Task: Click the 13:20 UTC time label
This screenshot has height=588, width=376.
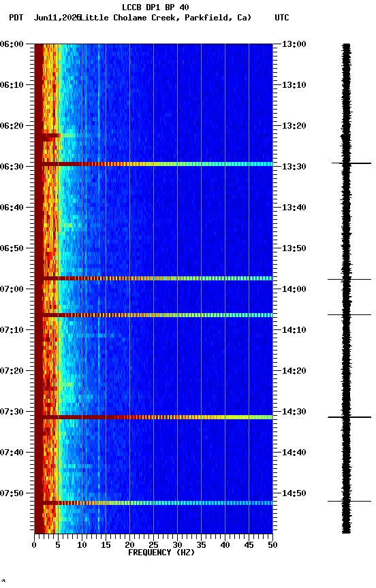Action: coord(294,126)
